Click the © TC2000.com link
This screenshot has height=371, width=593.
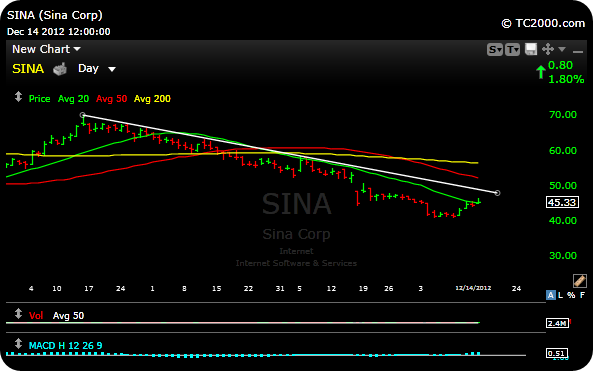[543, 23]
